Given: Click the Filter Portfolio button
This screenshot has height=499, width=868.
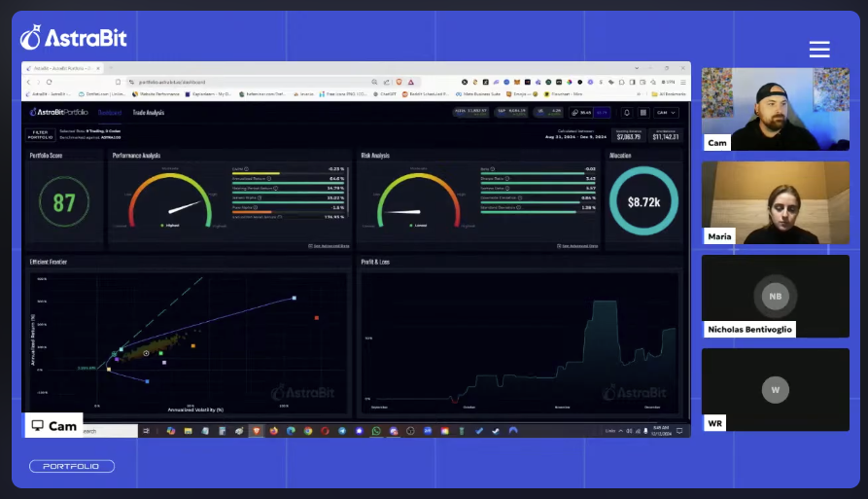Looking at the screenshot, I should click(40, 134).
